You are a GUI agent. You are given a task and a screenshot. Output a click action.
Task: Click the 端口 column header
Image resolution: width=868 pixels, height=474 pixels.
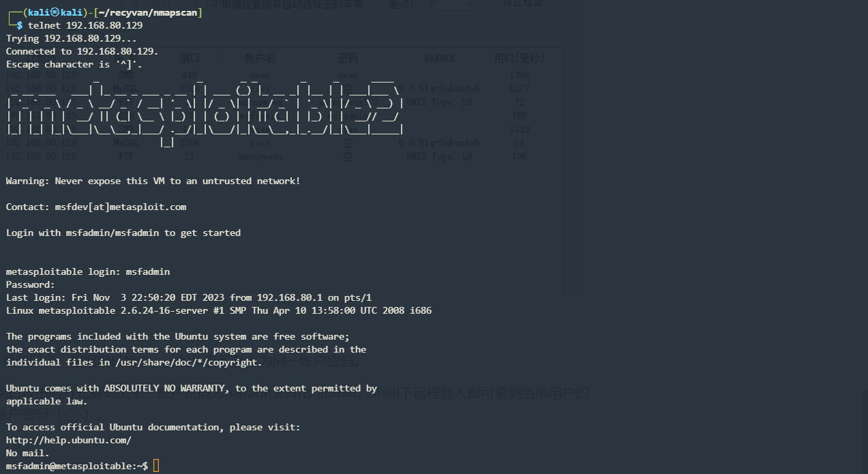[x=190, y=58]
